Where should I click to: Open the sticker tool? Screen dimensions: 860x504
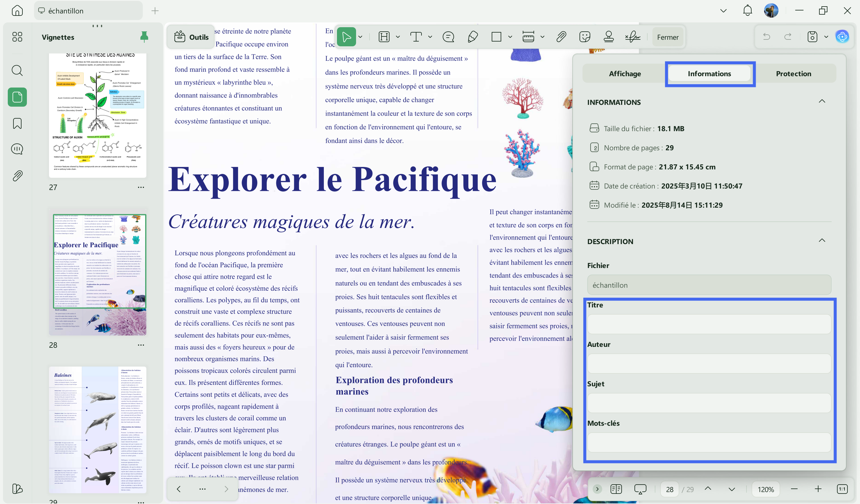pos(585,37)
